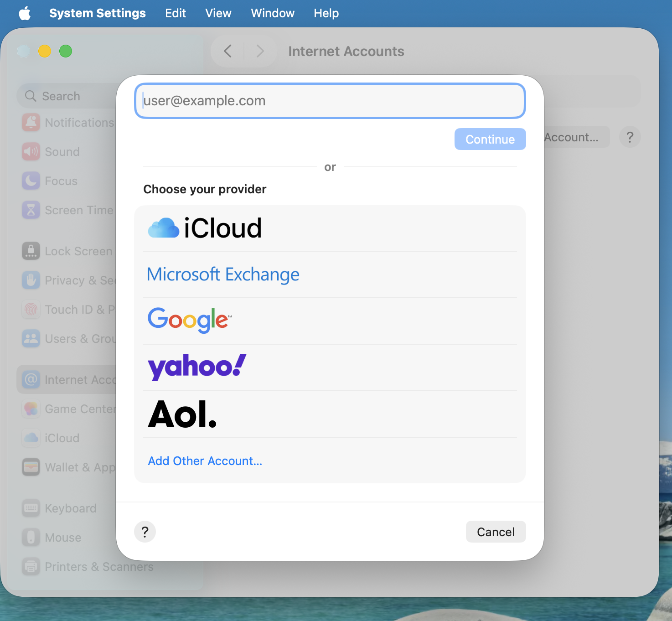
Task: Click the Printers & Scanners icon
Action: click(31, 566)
